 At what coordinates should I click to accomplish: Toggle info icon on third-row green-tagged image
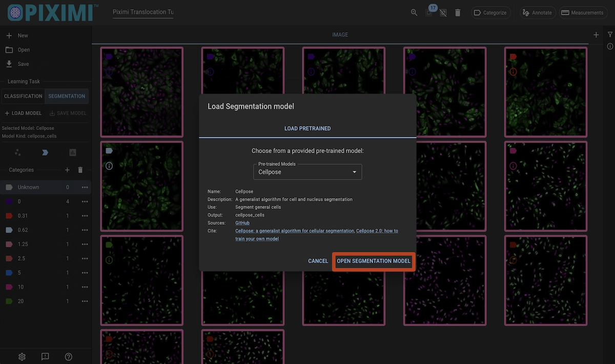coord(109,260)
